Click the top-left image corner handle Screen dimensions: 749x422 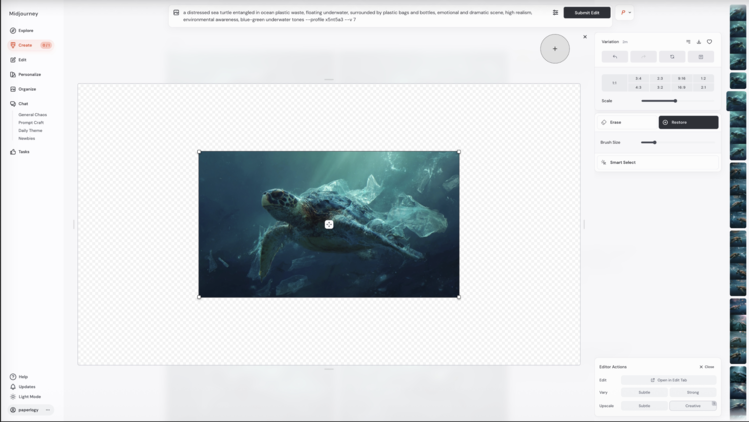(x=199, y=152)
